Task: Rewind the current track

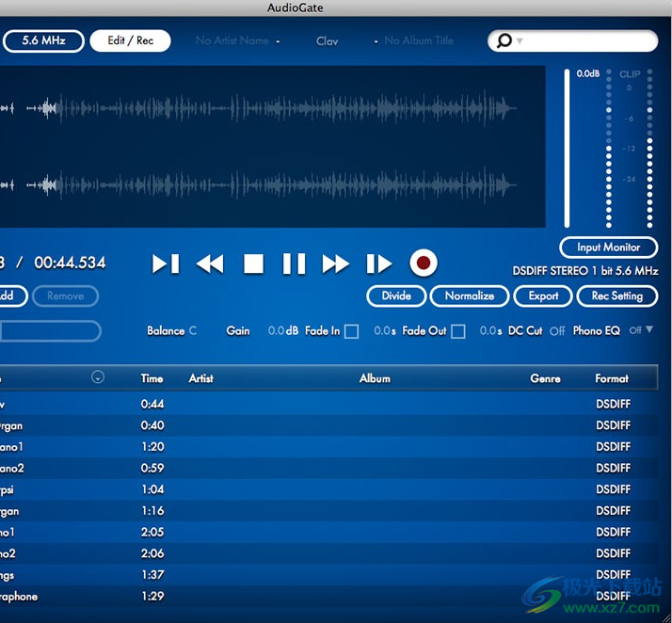Action: (x=210, y=264)
